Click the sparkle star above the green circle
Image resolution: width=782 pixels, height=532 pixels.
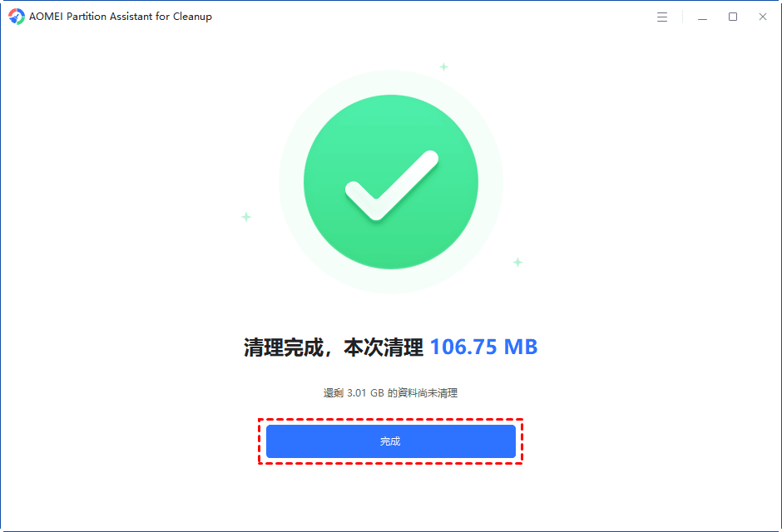click(443, 66)
